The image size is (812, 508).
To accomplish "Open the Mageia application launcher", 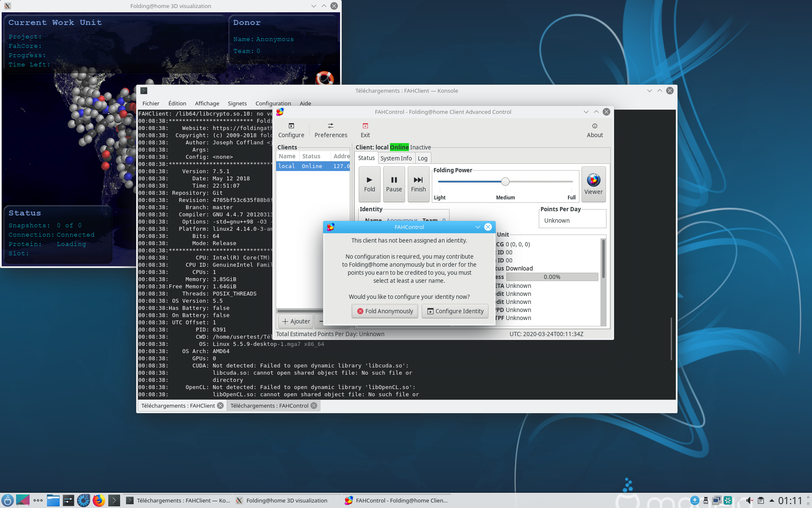I will coord(7,500).
